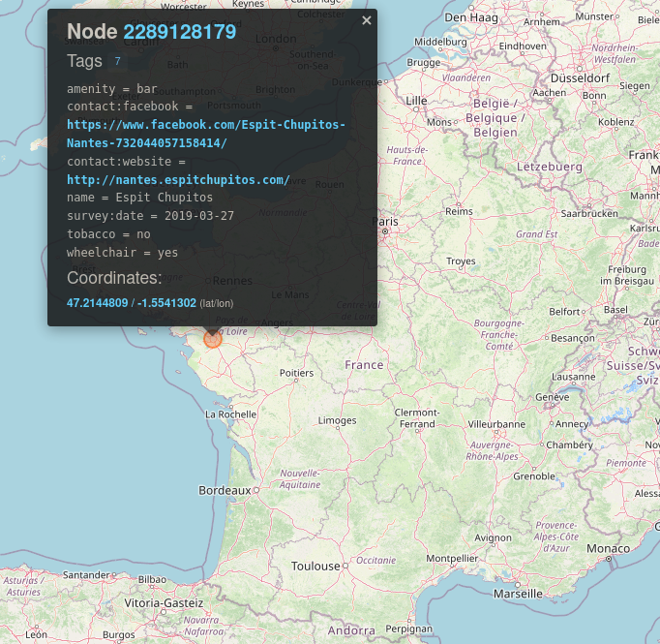Screen dimensions: 660x644
Task: Click the Troyes label on map
Action: point(461,261)
